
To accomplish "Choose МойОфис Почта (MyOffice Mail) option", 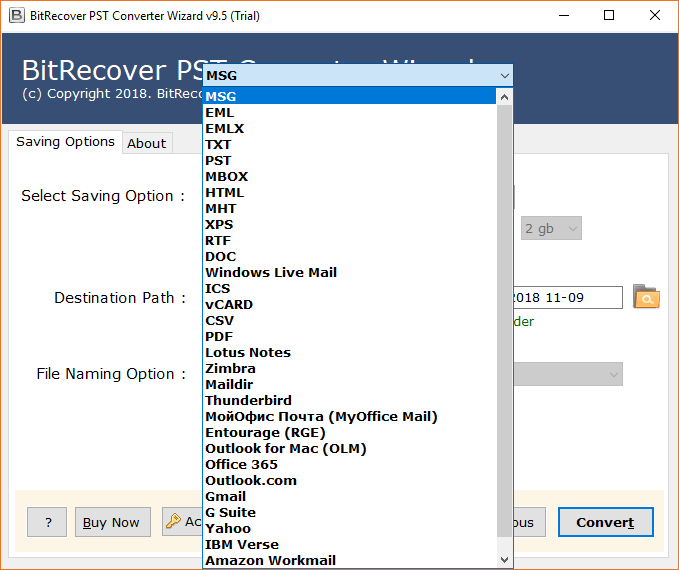I will click(349, 417).
